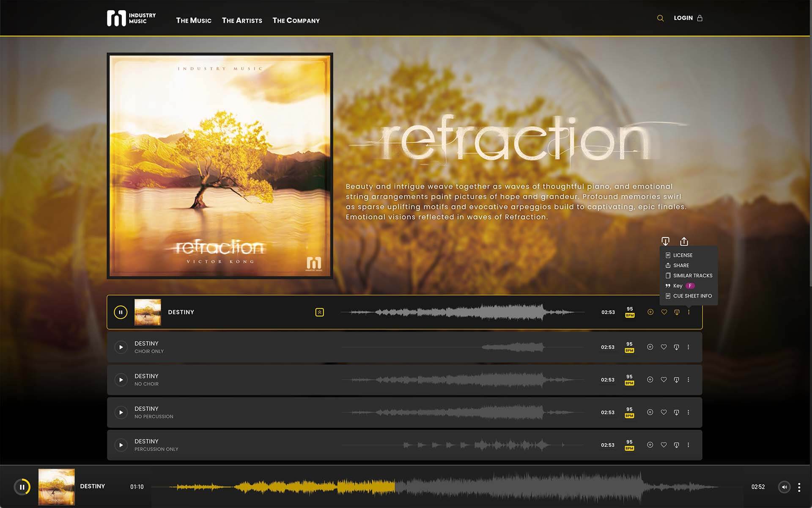Click the 95 BPM badge on Choir Only
Image resolution: width=812 pixels, height=508 pixels.
[629, 347]
